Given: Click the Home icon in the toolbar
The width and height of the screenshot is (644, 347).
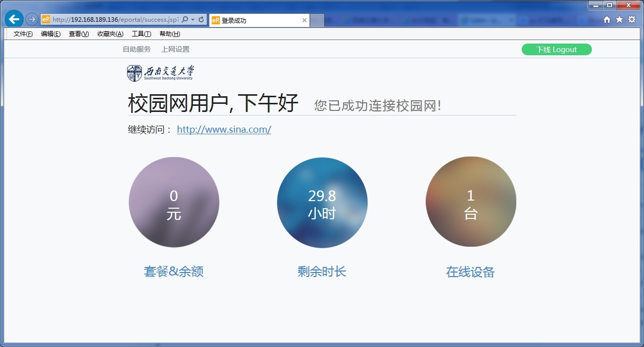Looking at the screenshot, I should tap(607, 19).
